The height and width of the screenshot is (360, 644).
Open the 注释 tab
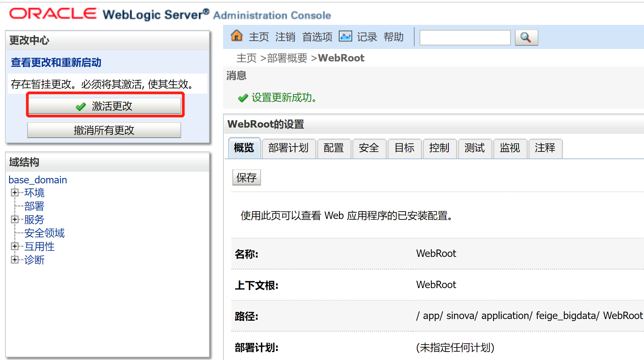(x=545, y=148)
